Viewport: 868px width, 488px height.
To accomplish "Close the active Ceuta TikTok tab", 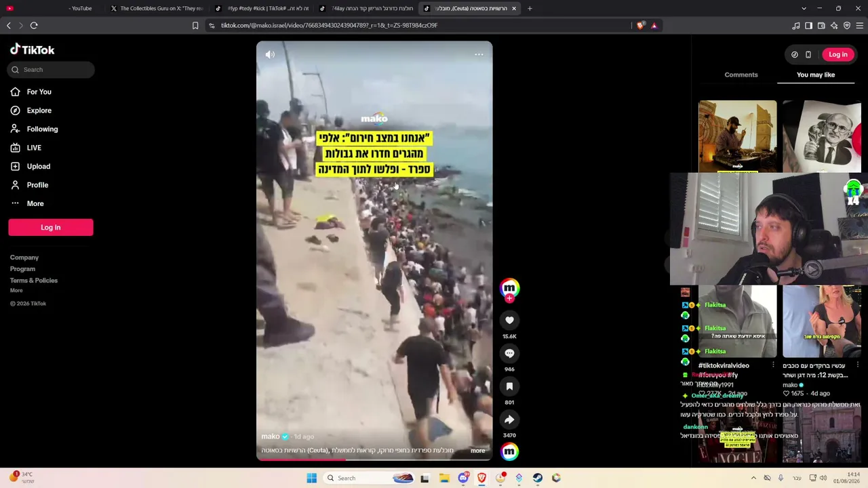I will tap(514, 8).
